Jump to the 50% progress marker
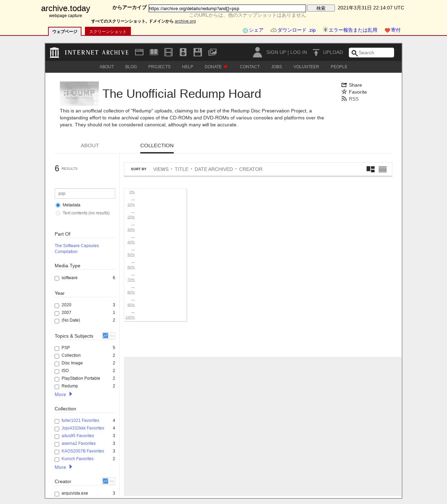447x504 pixels. (x=131, y=255)
